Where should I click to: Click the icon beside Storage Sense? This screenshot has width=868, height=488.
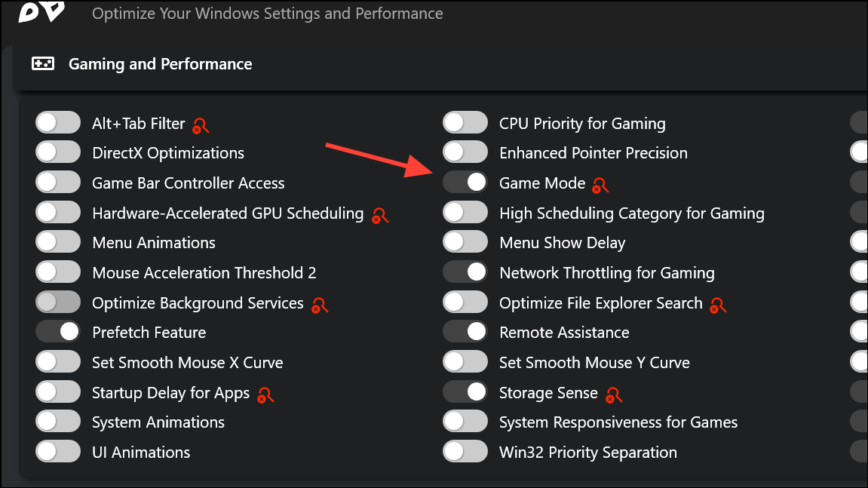coord(613,395)
